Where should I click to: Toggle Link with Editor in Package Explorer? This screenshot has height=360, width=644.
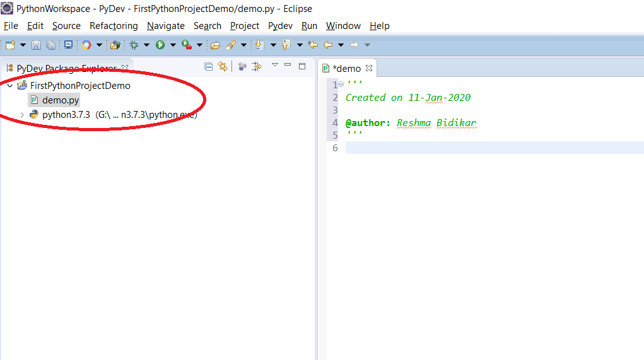click(222, 66)
